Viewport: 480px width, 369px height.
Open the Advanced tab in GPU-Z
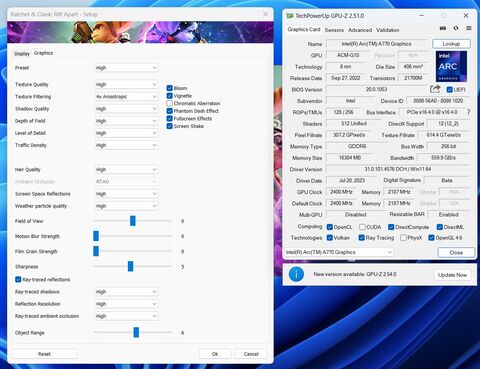tap(360, 30)
